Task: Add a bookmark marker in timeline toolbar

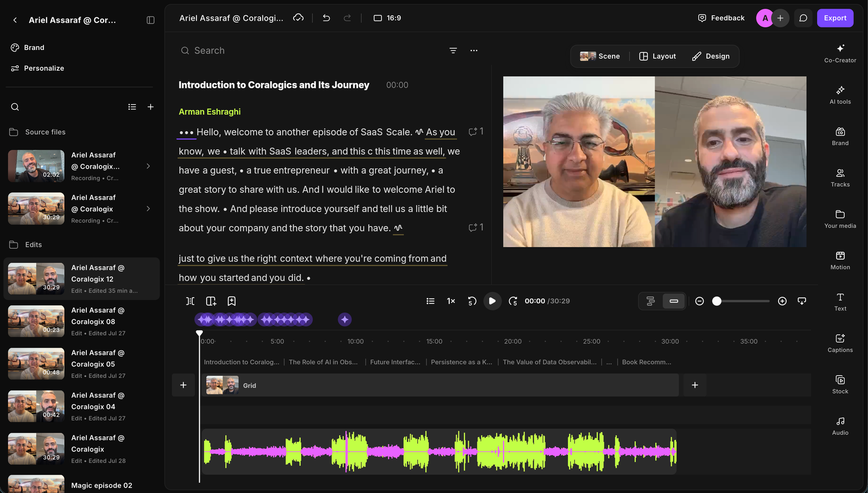Action: pyautogui.click(x=232, y=301)
